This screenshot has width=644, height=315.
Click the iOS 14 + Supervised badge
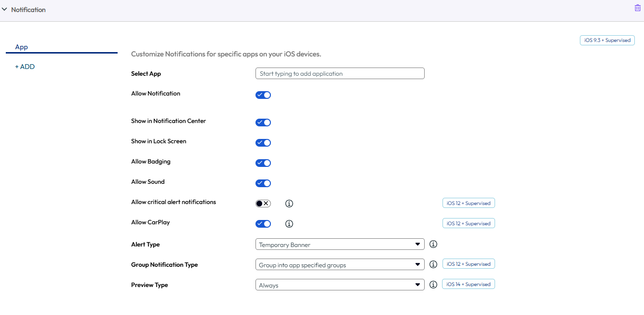pyautogui.click(x=469, y=284)
